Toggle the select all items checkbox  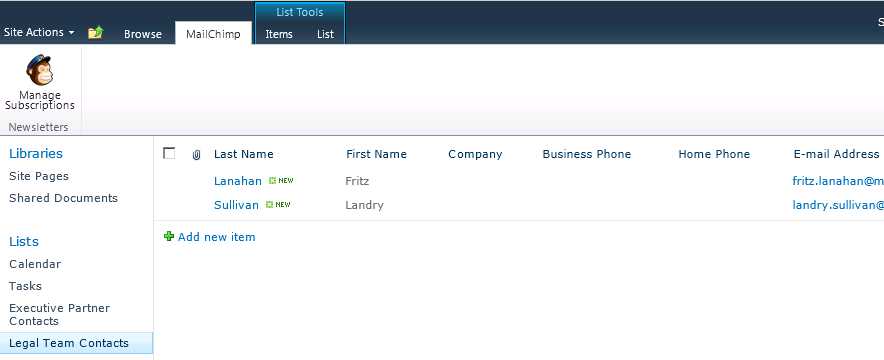tap(169, 153)
